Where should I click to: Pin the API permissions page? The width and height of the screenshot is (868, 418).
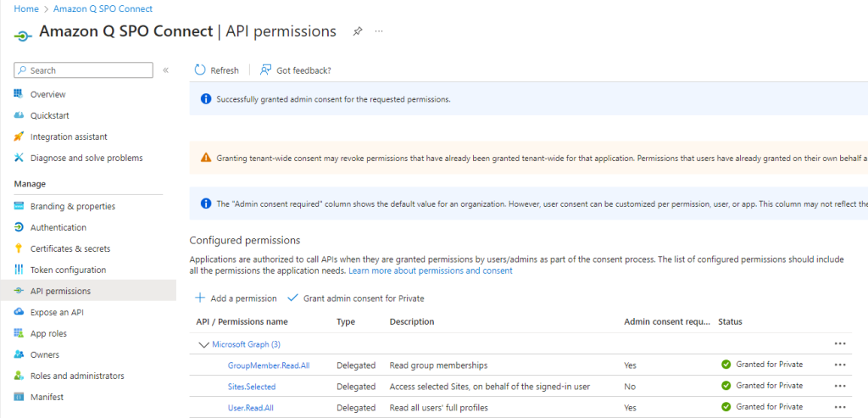pyautogui.click(x=358, y=31)
